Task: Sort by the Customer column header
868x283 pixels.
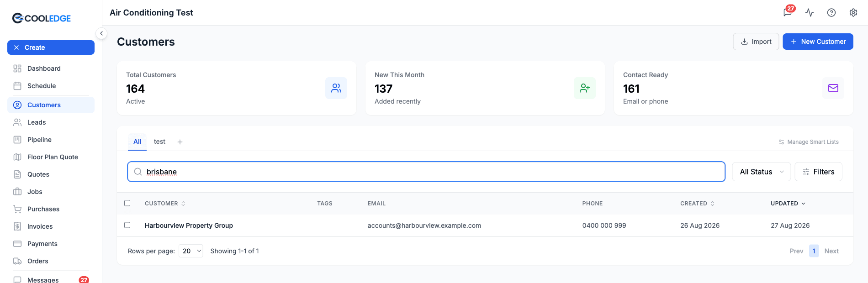Action: 165,204
